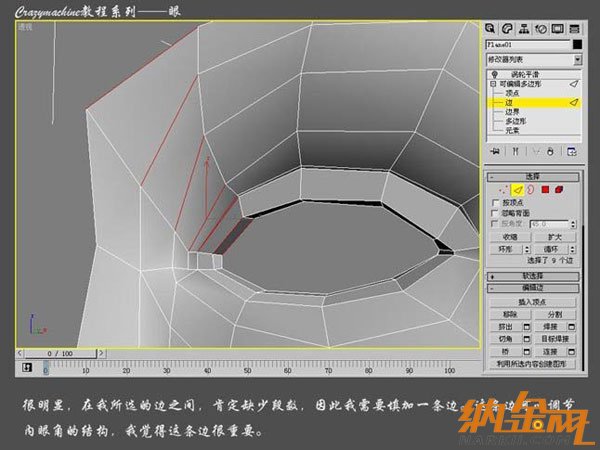
Task: Open the Modify command panel tab
Action: (x=508, y=29)
